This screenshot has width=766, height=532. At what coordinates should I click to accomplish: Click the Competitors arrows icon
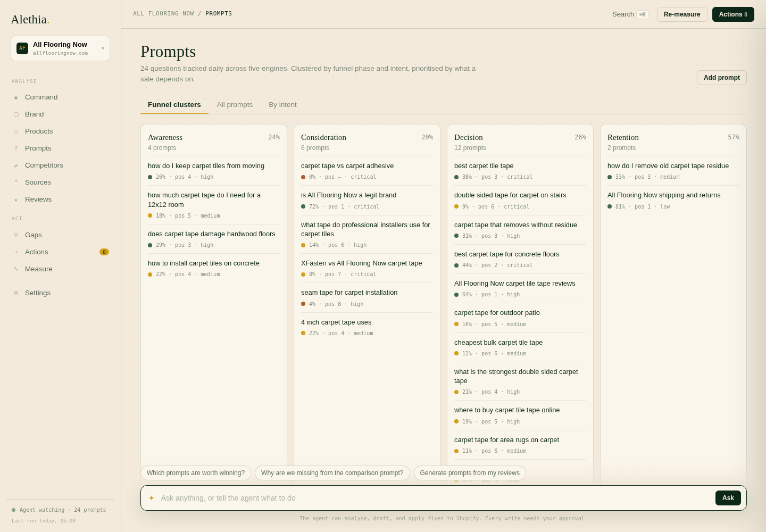pyautogui.click(x=16, y=165)
